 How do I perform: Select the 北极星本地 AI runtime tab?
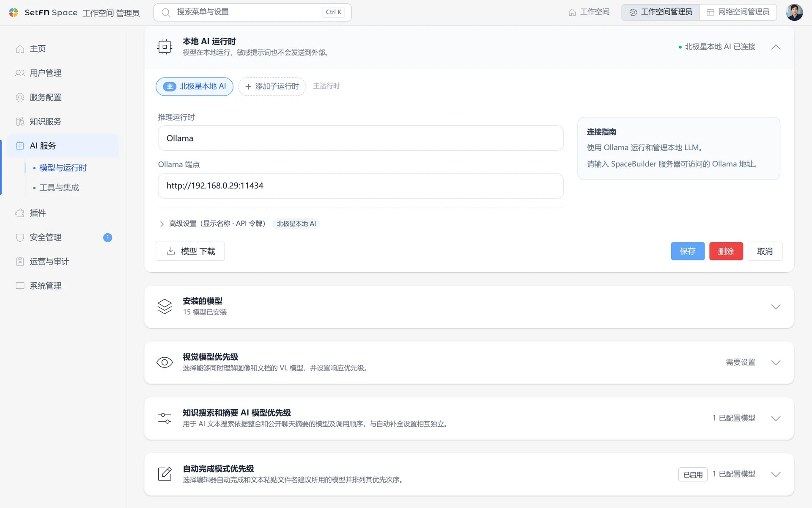click(195, 86)
